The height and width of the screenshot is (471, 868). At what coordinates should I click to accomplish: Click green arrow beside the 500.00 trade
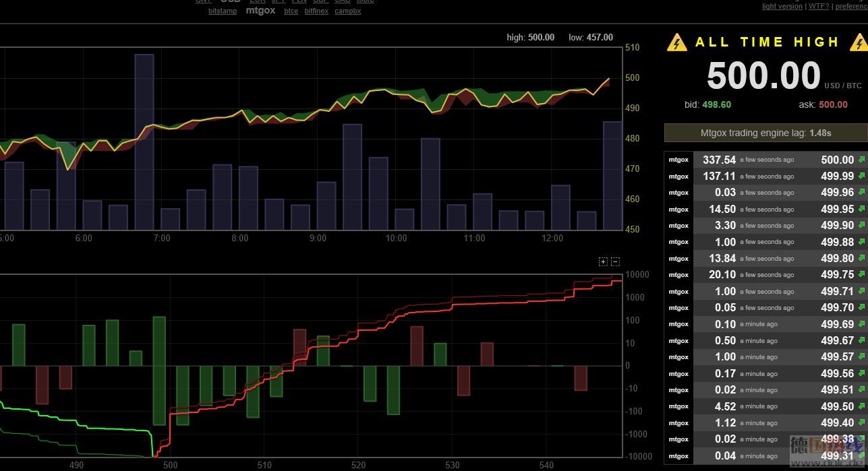click(x=861, y=160)
